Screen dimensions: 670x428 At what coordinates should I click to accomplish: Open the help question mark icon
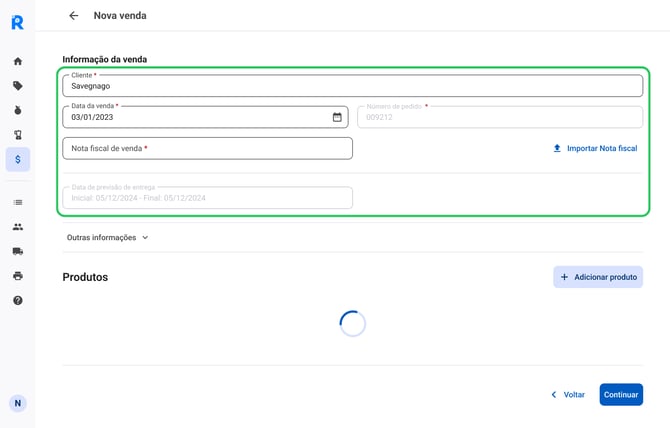18,300
